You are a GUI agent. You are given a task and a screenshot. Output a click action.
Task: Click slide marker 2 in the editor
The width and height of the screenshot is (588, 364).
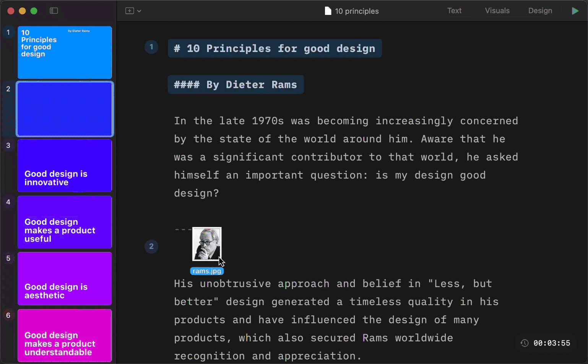(x=151, y=246)
